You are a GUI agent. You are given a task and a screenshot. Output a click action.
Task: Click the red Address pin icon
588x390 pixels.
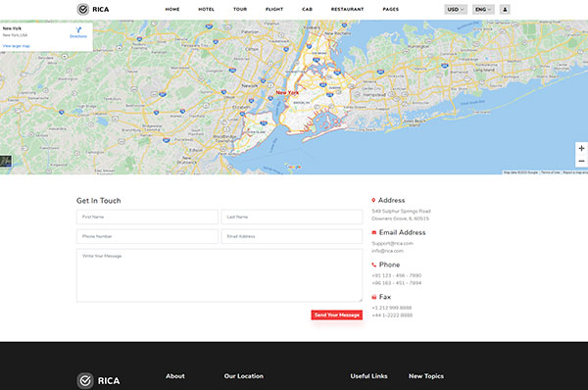point(373,200)
